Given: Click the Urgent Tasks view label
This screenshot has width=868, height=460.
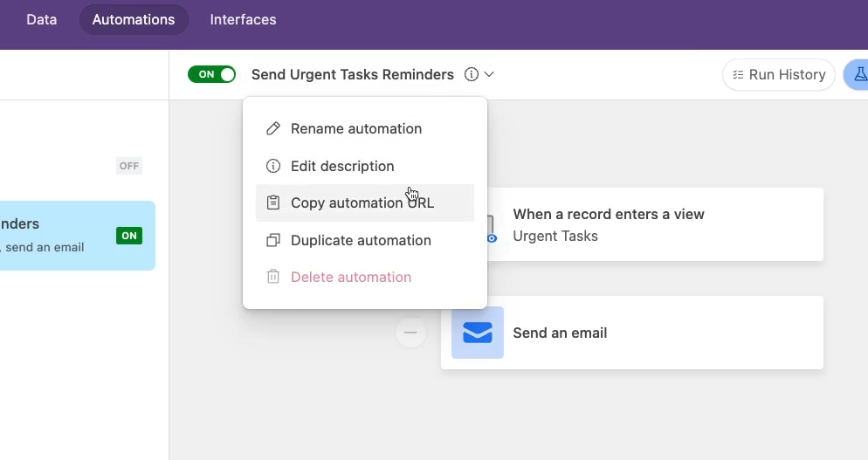Looking at the screenshot, I should click(555, 236).
